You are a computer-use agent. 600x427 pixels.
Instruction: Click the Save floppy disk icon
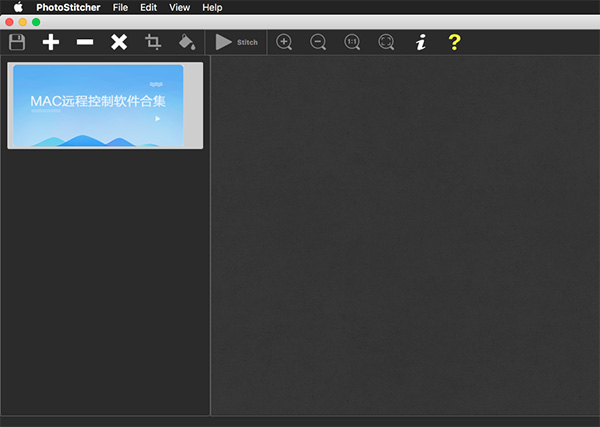pos(17,42)
